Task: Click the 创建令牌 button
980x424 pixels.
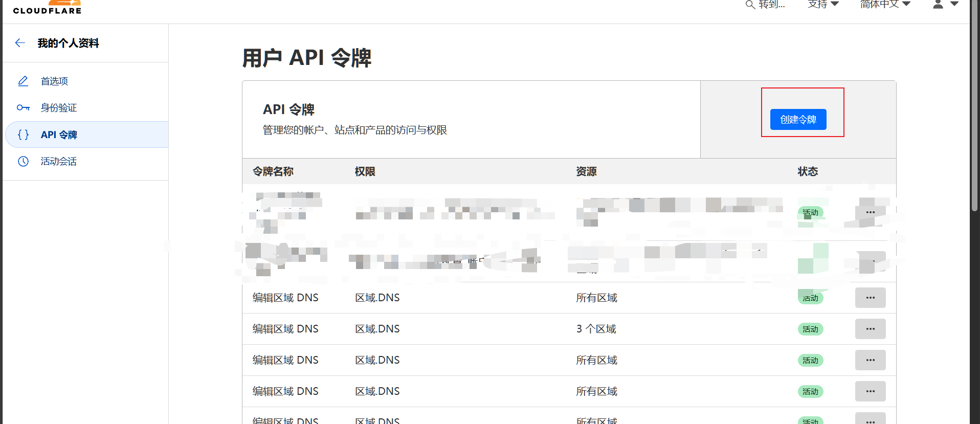Action: 798,120
